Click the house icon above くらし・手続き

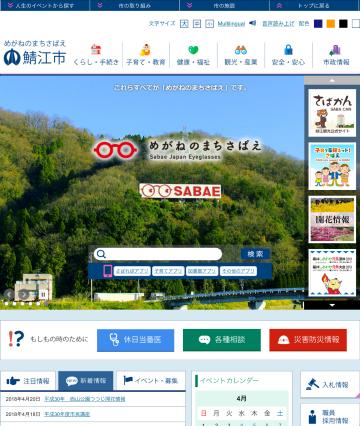tap(96, 50)
